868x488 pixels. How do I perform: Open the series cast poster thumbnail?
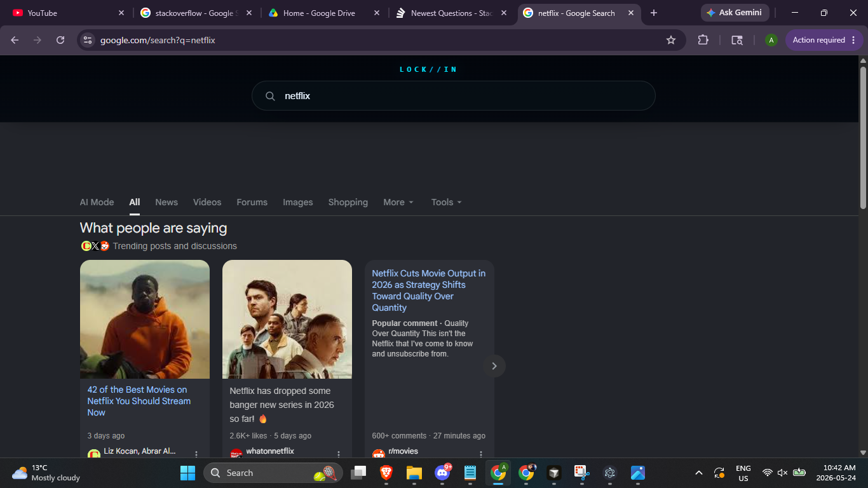(287, 319)
